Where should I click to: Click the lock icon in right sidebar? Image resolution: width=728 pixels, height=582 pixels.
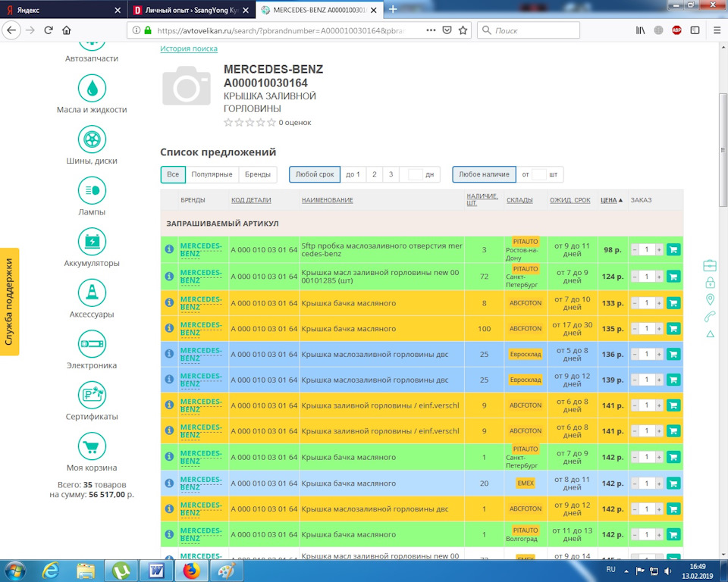pos(710,282)
